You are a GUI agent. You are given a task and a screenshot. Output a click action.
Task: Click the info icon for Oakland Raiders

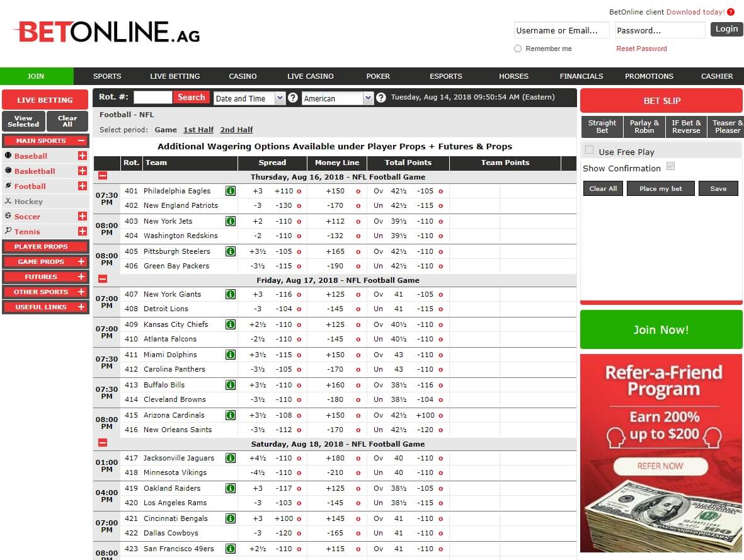click(x=231, y=488)
